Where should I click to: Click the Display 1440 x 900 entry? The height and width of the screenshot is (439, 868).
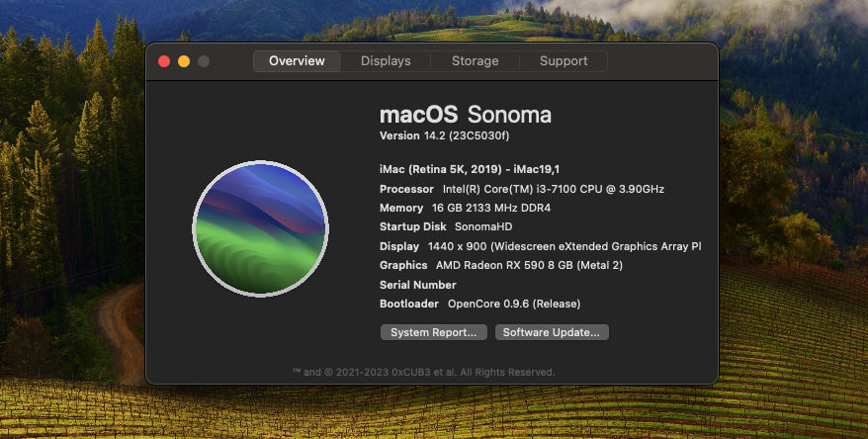540,246
